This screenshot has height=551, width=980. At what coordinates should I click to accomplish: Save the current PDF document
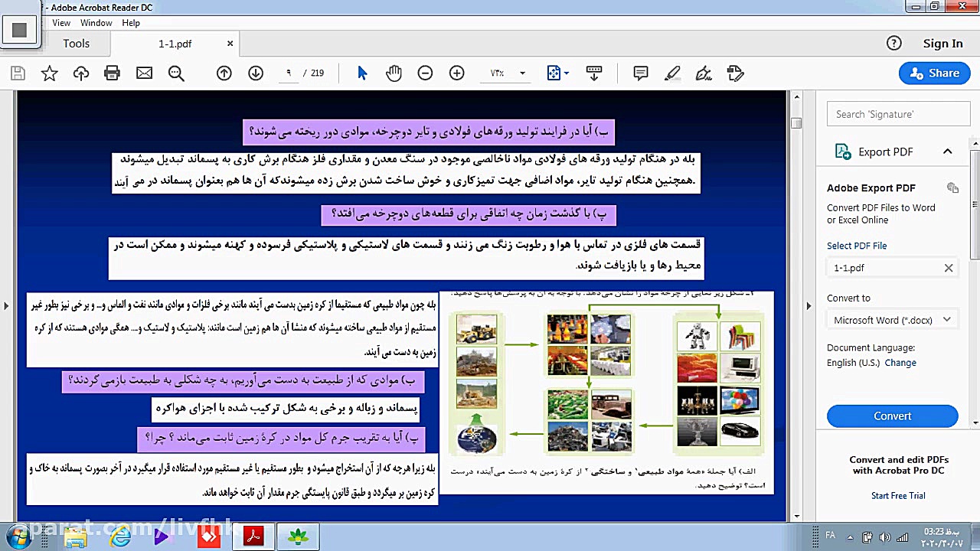click(18, 73)
